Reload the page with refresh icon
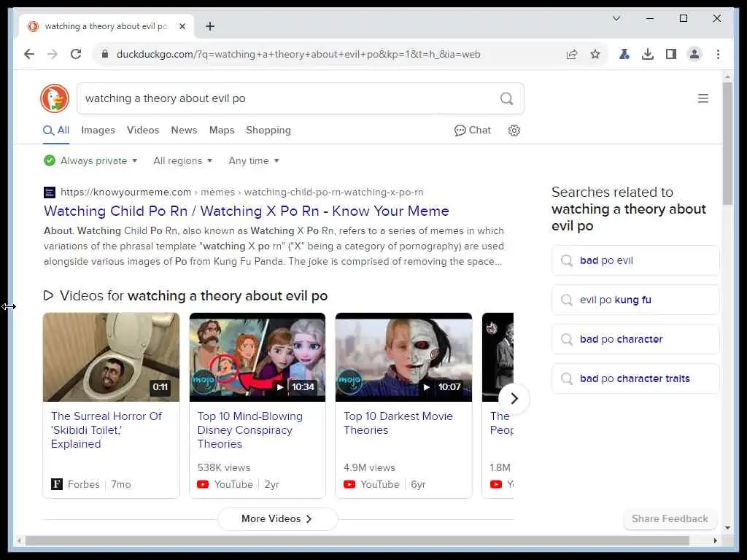Viewport: 747px width, 560px height. [76, 54]
